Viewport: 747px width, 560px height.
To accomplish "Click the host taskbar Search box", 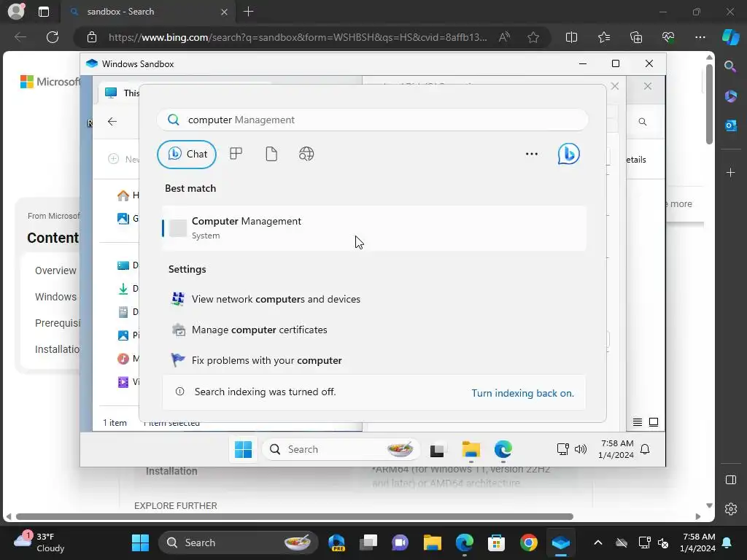I will (x=239, y=542).
